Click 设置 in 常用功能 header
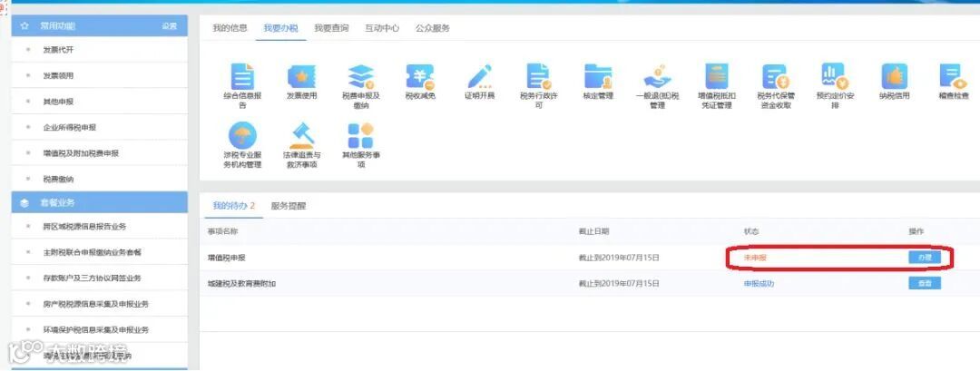 pos(170,26)
